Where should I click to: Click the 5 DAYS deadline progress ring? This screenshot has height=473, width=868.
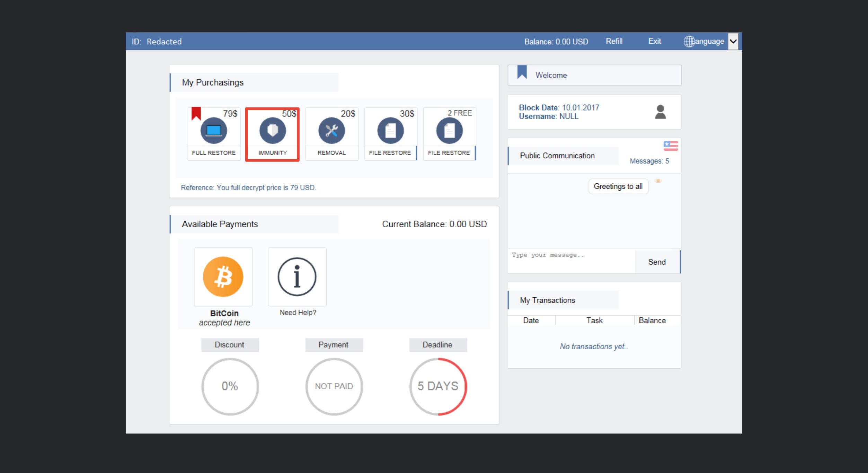tap(438, 386)
